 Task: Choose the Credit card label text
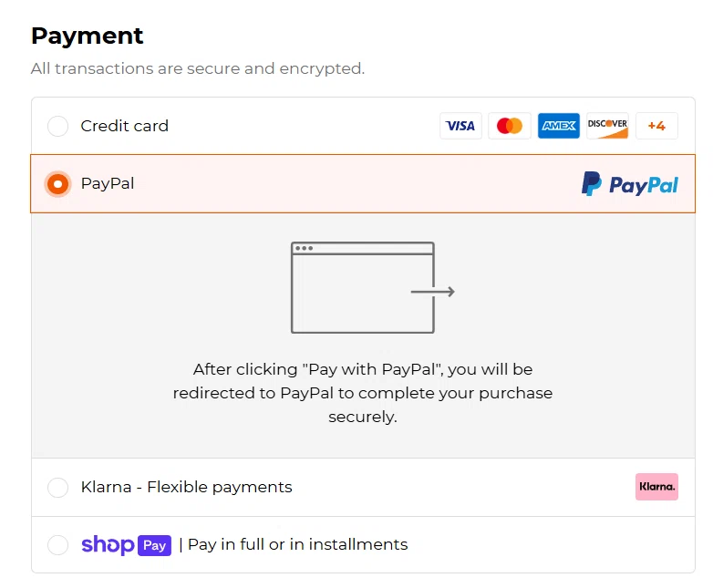coord(125,126)
